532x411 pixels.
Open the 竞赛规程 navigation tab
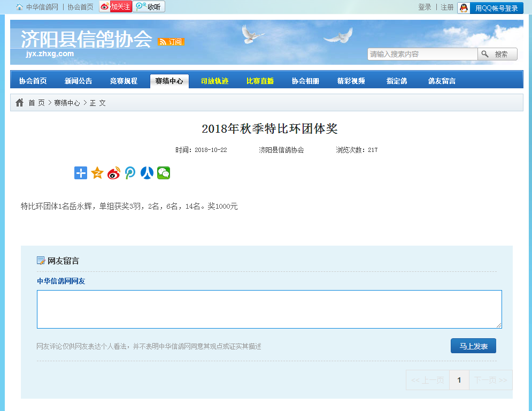[124, 81]
